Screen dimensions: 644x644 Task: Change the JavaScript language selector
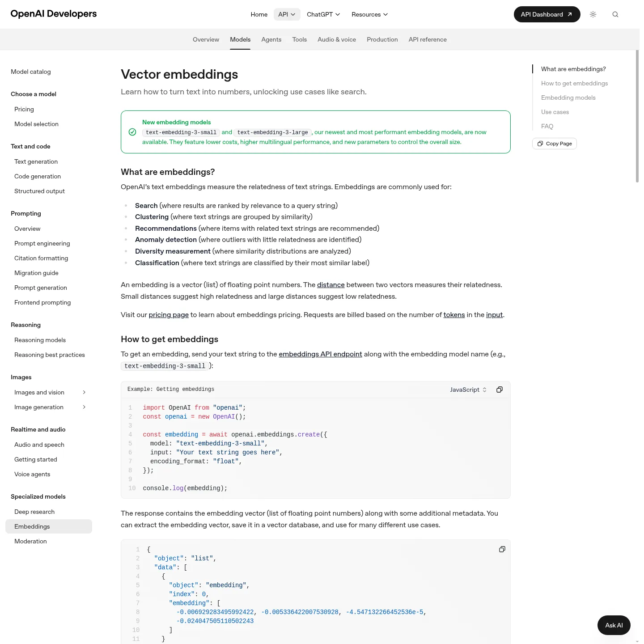468,390
